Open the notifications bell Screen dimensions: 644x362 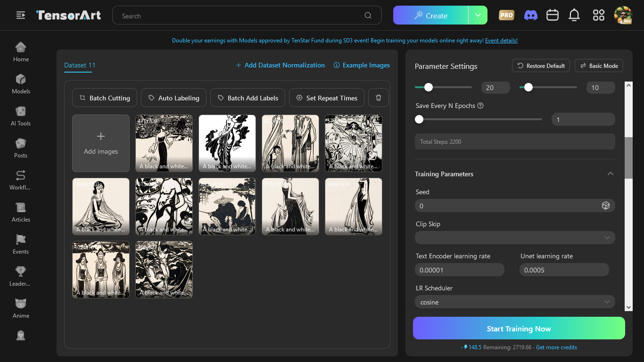574,16
